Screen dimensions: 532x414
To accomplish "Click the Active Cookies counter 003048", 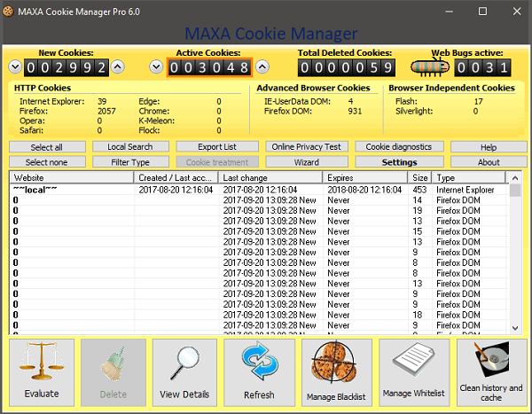I will tap(209, 67).
